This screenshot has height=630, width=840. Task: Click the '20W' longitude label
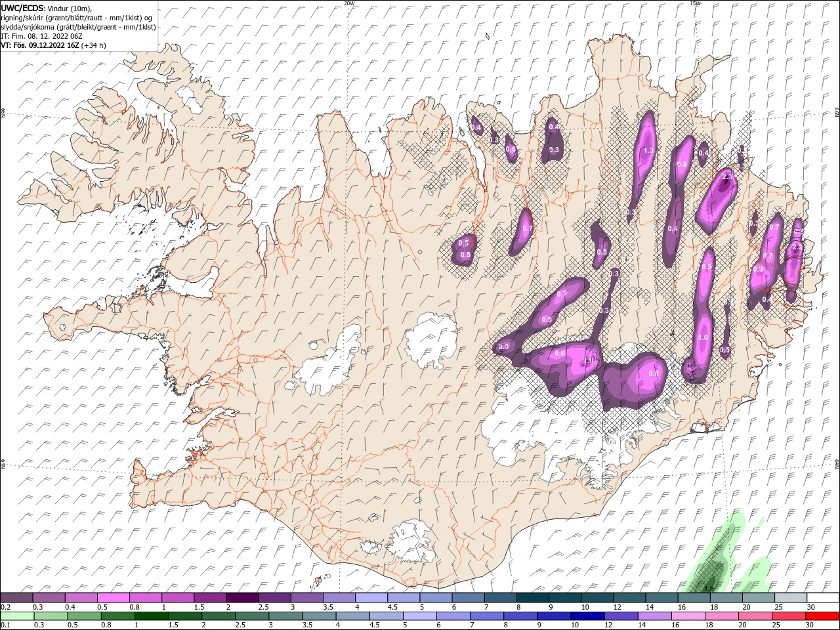tap(349, 3)
